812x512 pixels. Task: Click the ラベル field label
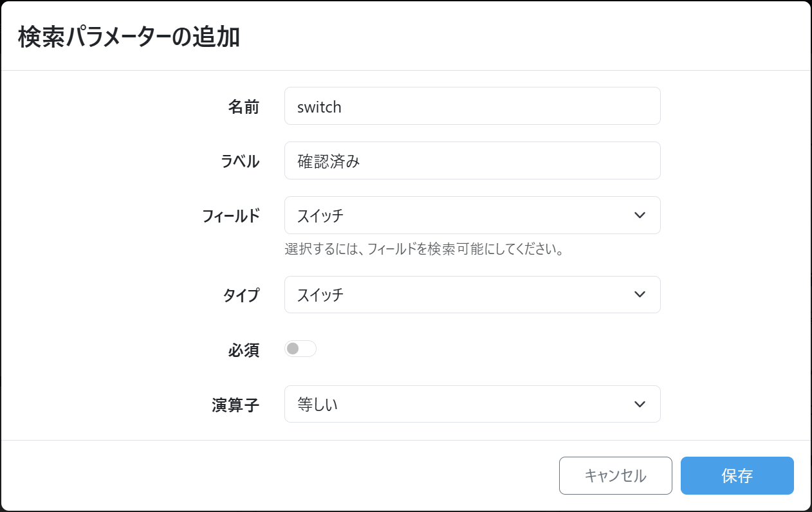coord(240,161)
